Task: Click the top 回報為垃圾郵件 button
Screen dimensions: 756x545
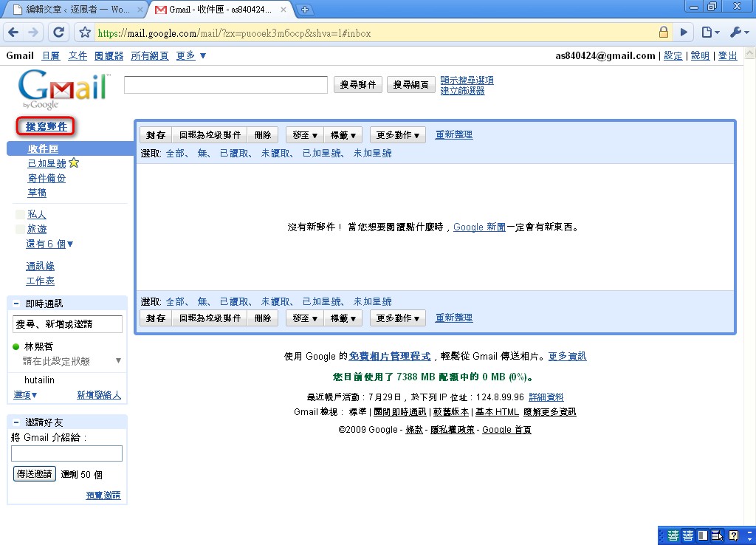Action: [x=210, y=135]
